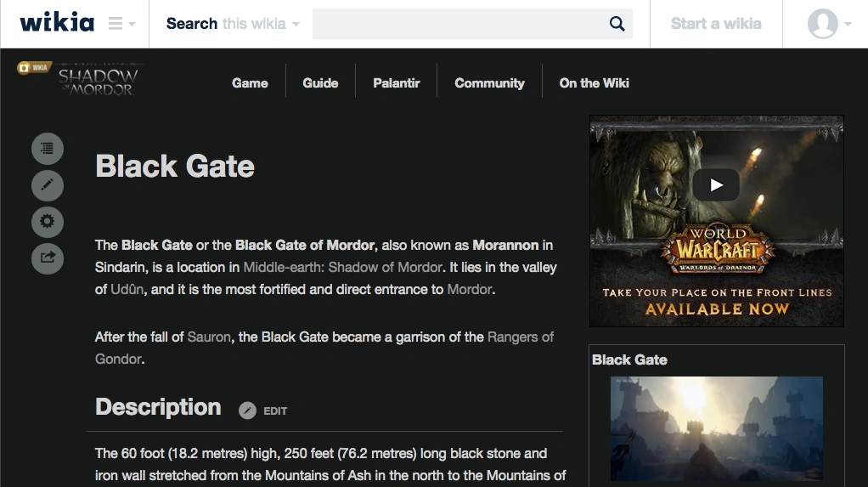
Task: Open the Community menu item
Action: (489, 83)
